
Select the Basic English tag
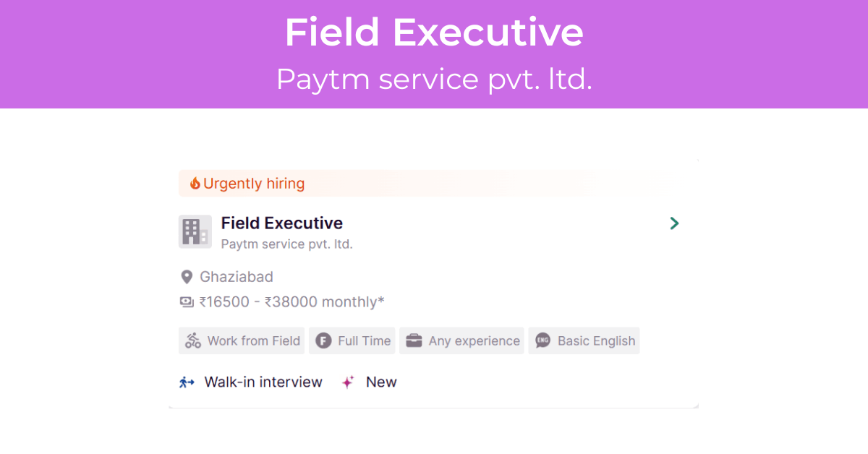pos(584,340)
